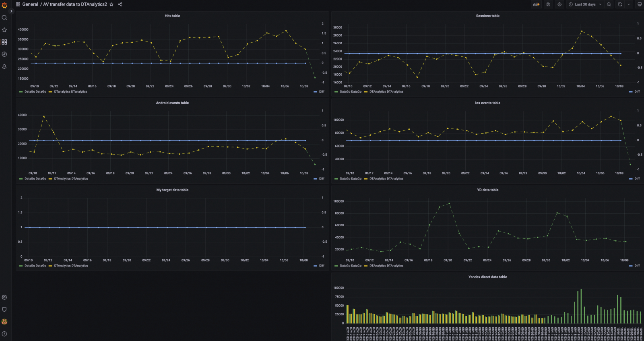
Task: Save the dashboard
Action: pos(548,4)
